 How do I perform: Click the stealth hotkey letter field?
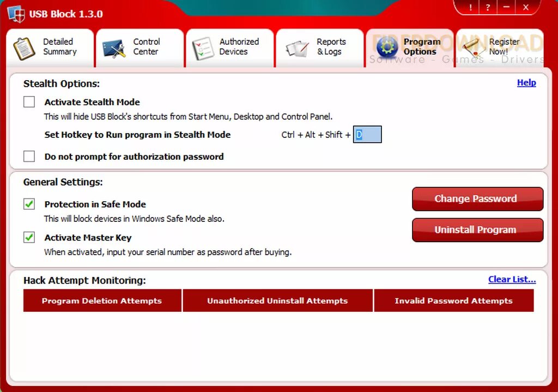tap(367, 135)
